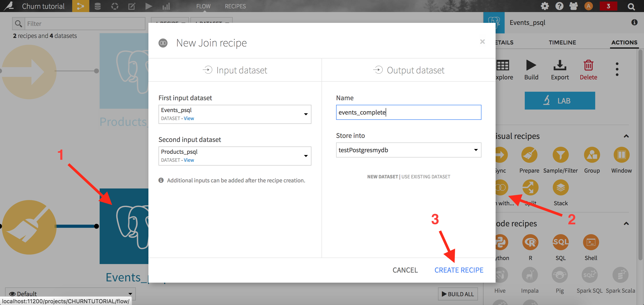The width and height of the screenshot is (644, 305).
Task: Expand the Store into connection dropdown
Action: pyautogui.click(x=409, y=150)
